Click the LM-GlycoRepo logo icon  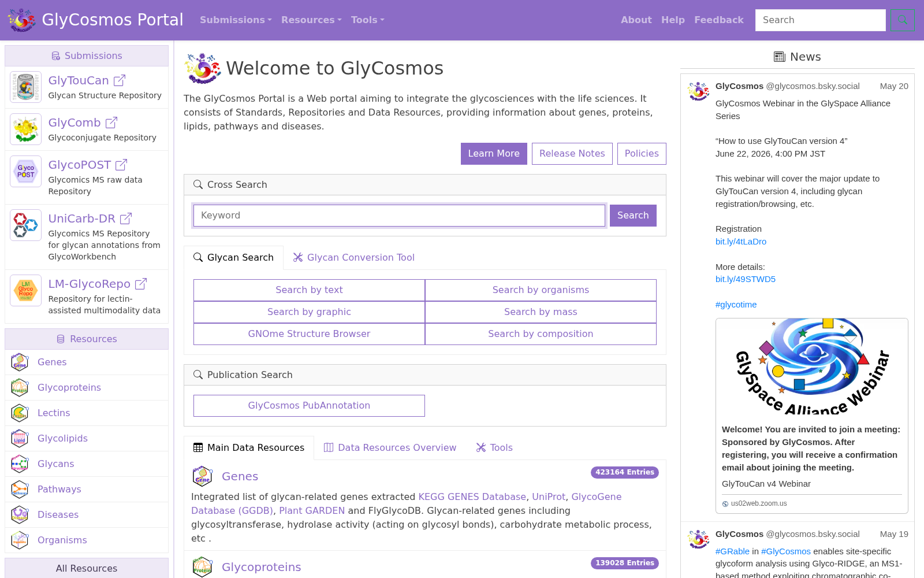click(25, 291)
